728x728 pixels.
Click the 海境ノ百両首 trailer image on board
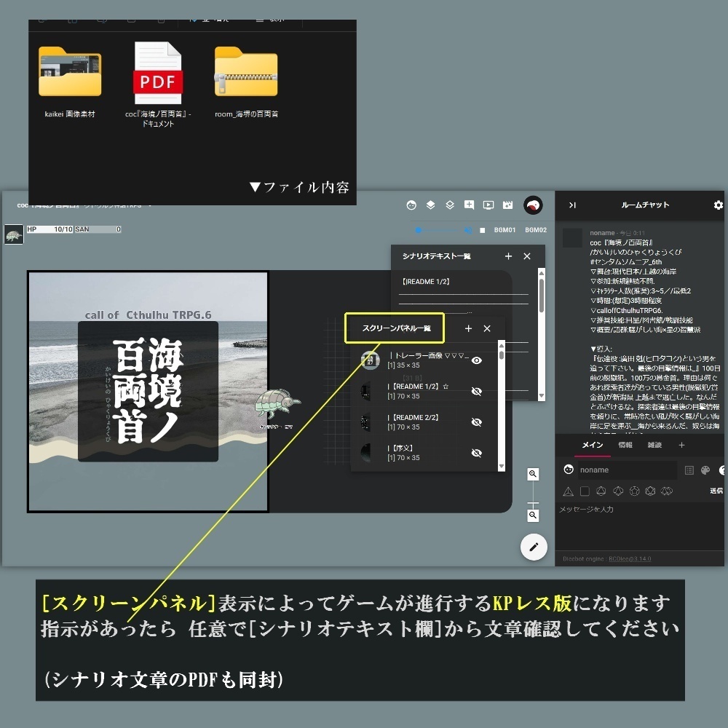tap(148, 392)
